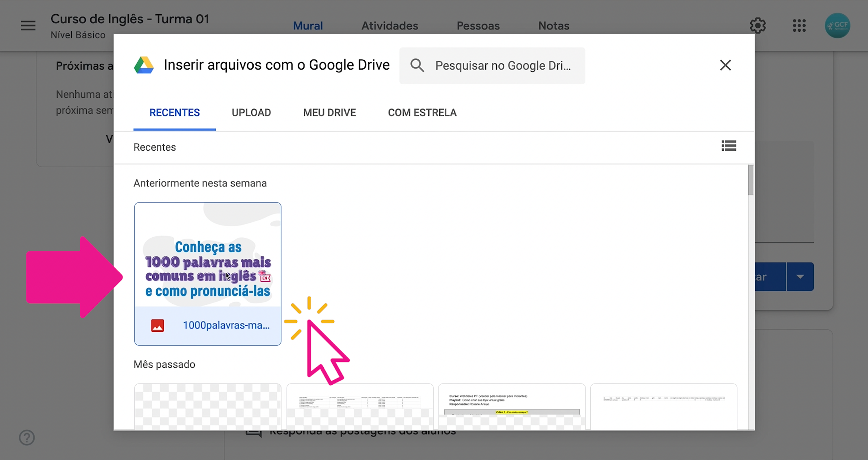868x460 pixels.
Task: Go to the Notas tab
Action: click(554, 26)
